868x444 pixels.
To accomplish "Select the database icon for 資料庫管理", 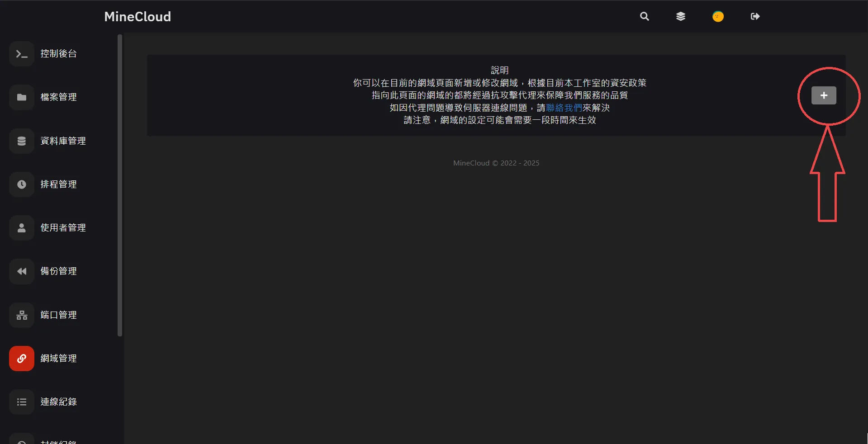I will click(x=22, y=141).
